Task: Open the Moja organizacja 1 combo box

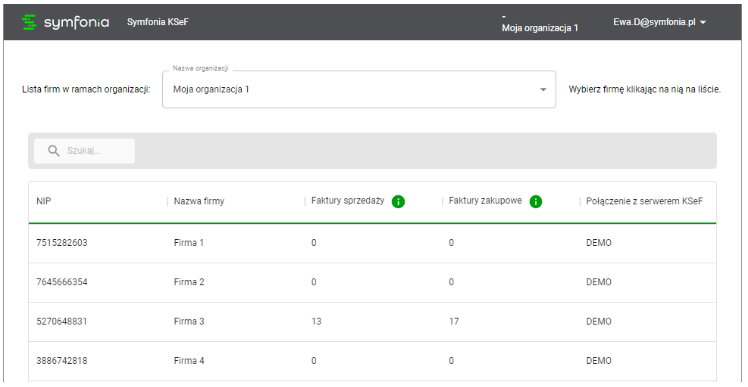Action: pyautogui.click(x=359, y=89)
